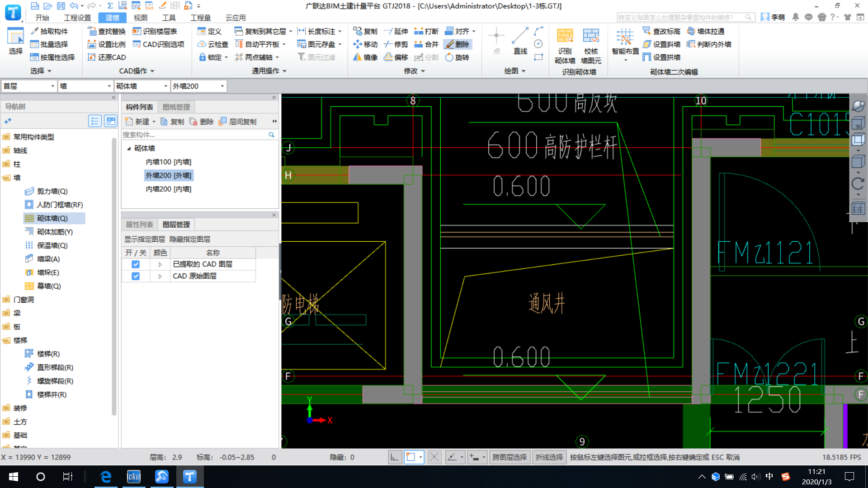The image size is (868, 488).
Task: Open the 首层 floor dropdown
Action: tap(29, 86)
